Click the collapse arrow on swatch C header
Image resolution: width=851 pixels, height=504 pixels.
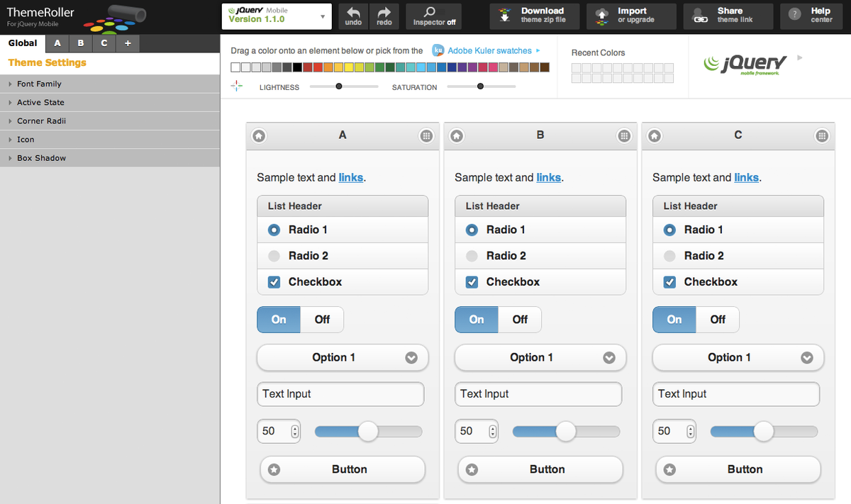pyautogui.click(x=654, y=135)
